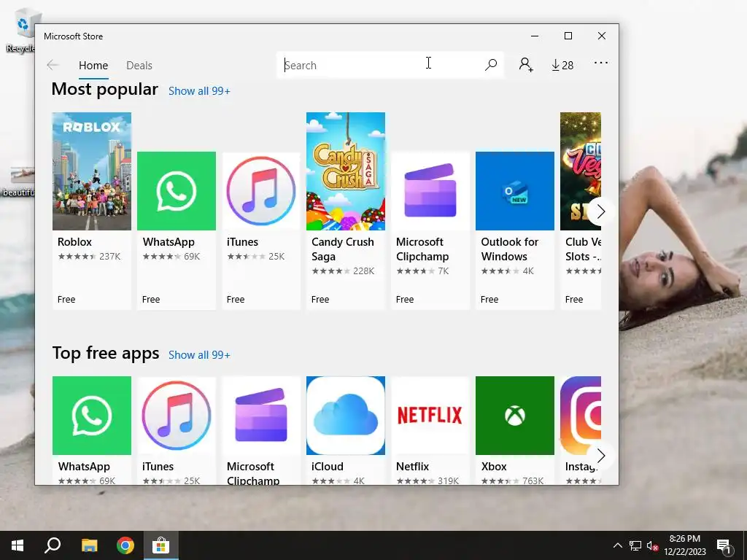The image size is (747, 560).
Task: Select the Recycle Bin desktop icon
Action: 21,31
